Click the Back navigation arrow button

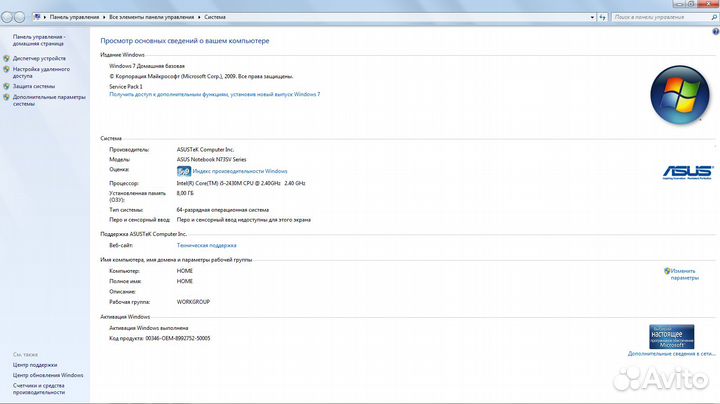pos(8,17)
